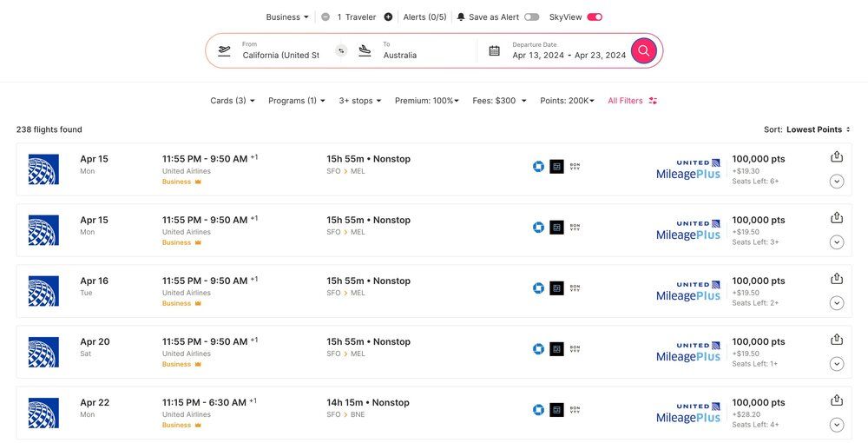868x443 pixels.
Task: Expand the Cards (3) filter dropdown
Action: 233,101
